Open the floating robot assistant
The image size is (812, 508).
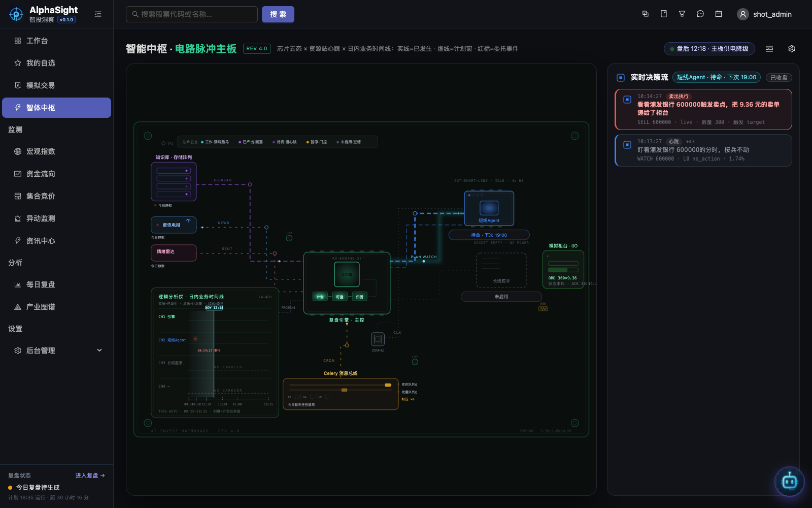tap(790, 482)
